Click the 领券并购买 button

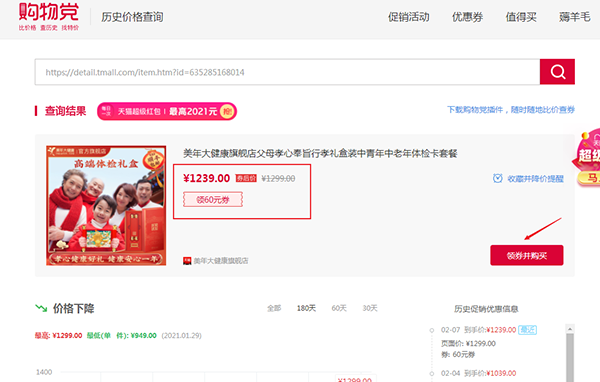tap(527, 255)
